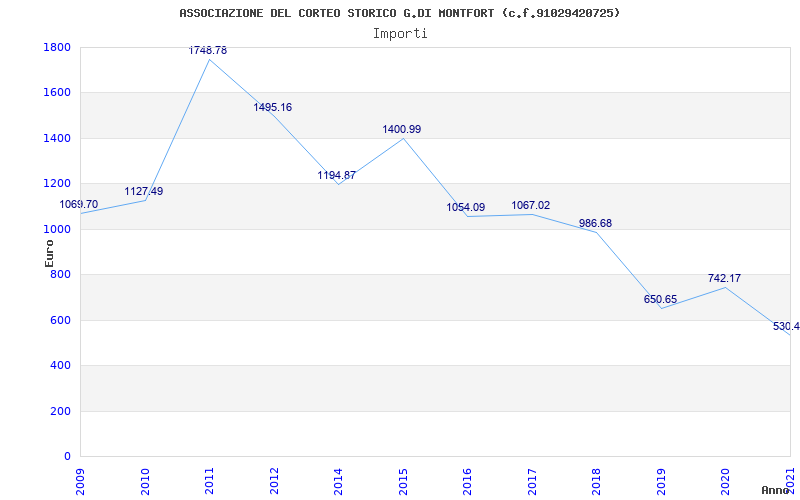Click the 1000 y-axis tick label
Image resolution: width=800 pixels, height=500 pixels.
(57, 229)
